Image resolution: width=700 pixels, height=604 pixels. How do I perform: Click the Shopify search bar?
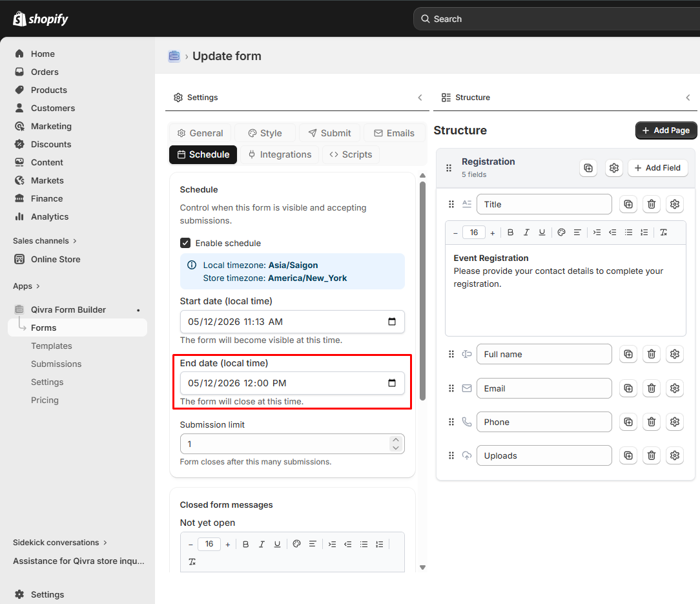click(x=556, y=19)
